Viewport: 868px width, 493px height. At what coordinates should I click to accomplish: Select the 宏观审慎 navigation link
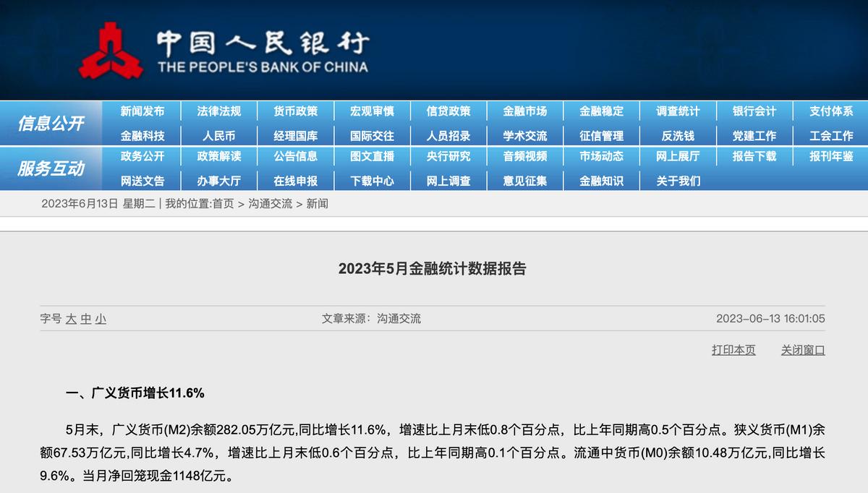[371, 111]
